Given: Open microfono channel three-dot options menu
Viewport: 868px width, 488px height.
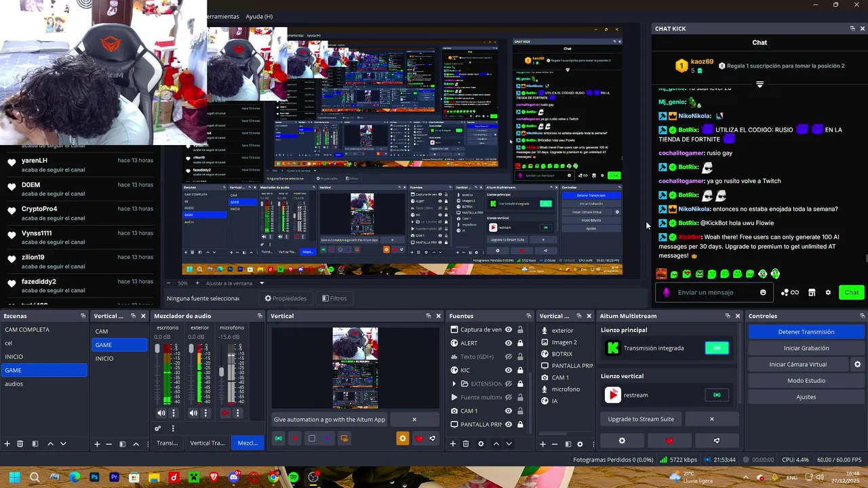Looking at the screenshot, I should (x=237, y=413).
